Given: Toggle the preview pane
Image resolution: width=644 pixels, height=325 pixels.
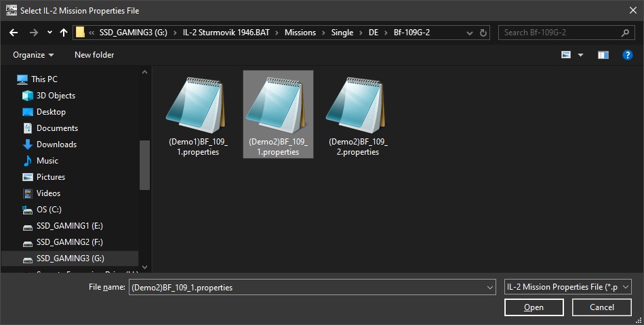Looking at the screenshot, I should (603, 55).
